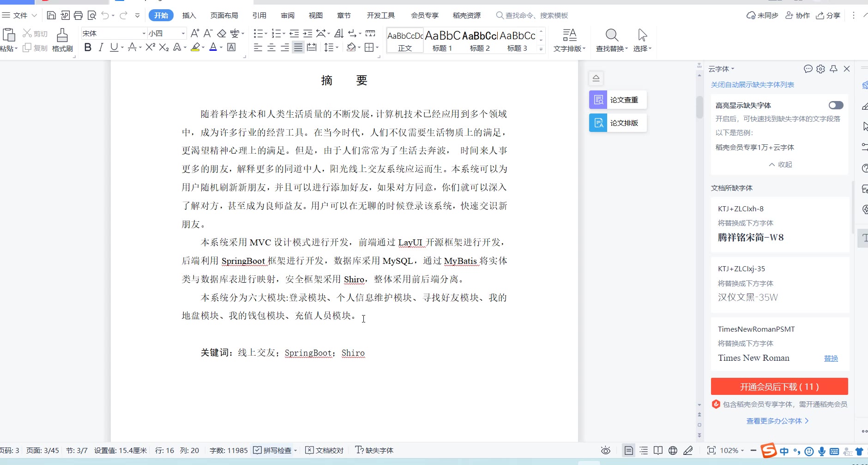This screenshot has width=868, height=465.
Task: Click the 论文查重 button
Action: coord(618,100)
